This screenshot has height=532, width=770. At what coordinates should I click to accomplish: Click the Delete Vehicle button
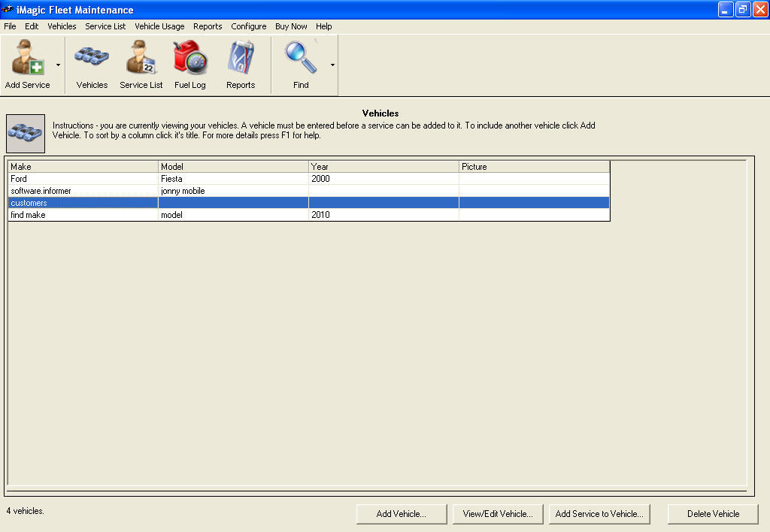(713, 514)
